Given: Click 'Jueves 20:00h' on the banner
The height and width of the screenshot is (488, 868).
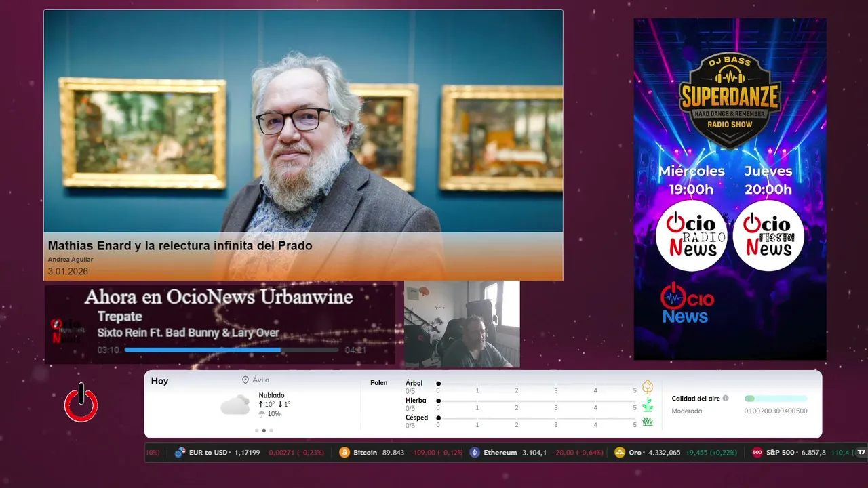Looking at the screenshot, I should point(768,180).
